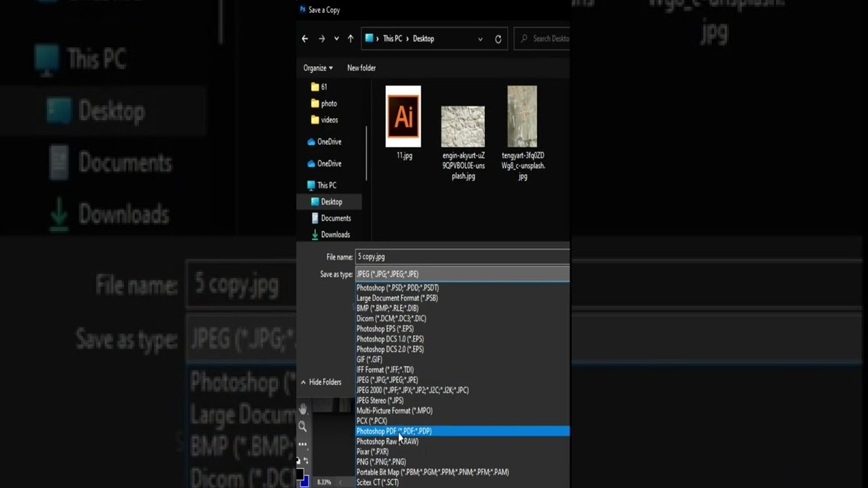Go back using the left arrow
Viewport: 868px width, 488px height.
pos(305,39)
